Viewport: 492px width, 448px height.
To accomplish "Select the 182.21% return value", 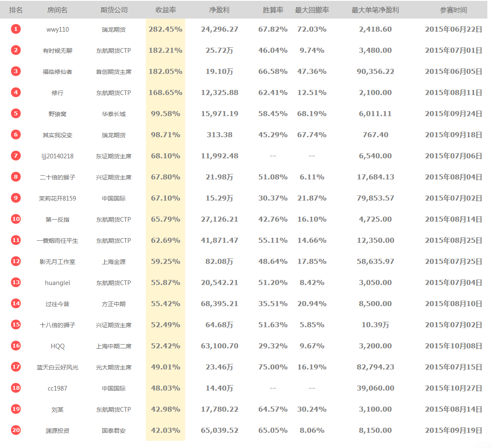I will [165, 50].
